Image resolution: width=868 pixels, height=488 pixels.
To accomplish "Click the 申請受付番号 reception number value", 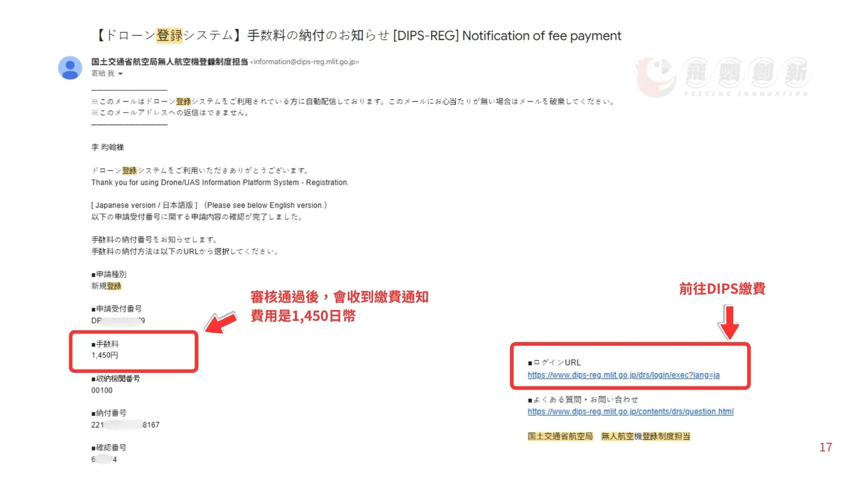I will (118, 320).
